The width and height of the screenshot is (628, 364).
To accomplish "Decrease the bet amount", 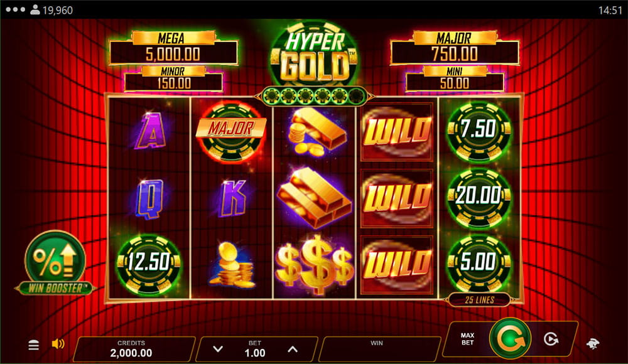I will click(218, 349).
